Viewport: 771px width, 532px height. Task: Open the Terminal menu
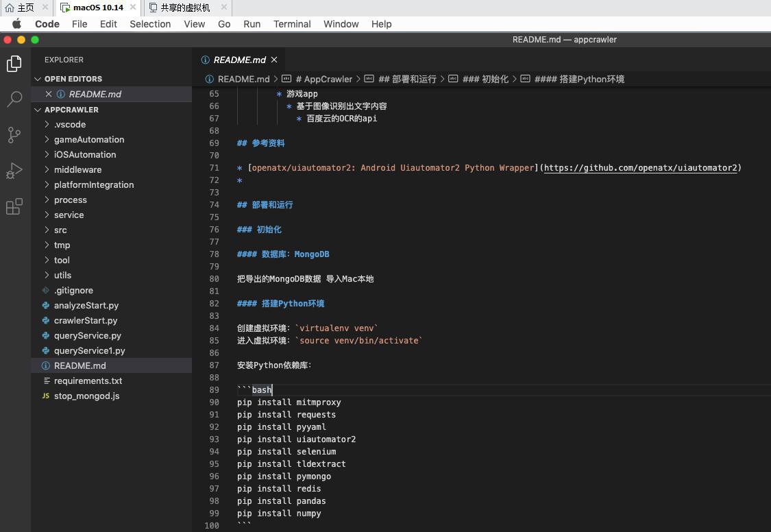(292, 24)
